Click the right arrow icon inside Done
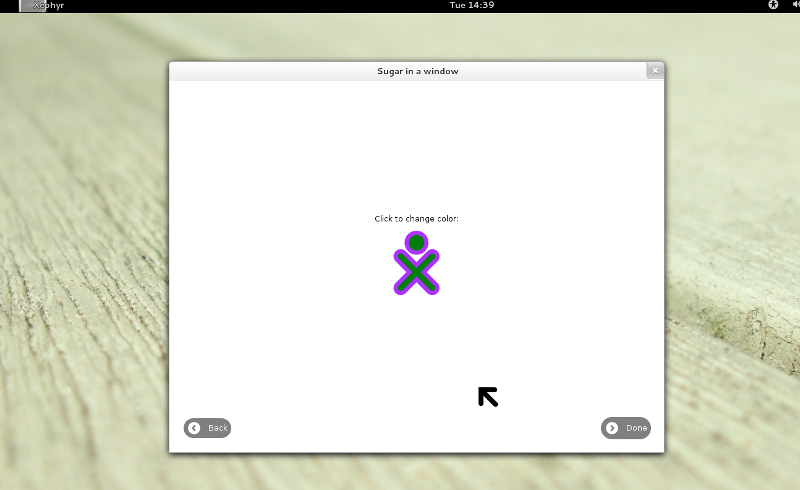The width and height of the screenshot is (800, 490). pyautogui.click(x=612, y=428)
